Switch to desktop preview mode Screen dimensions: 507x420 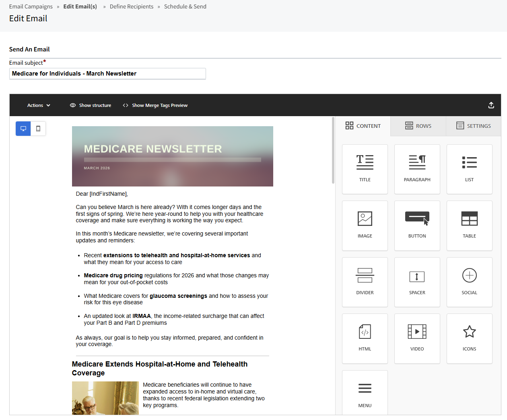pyautogui.click(x=23, y=129)
